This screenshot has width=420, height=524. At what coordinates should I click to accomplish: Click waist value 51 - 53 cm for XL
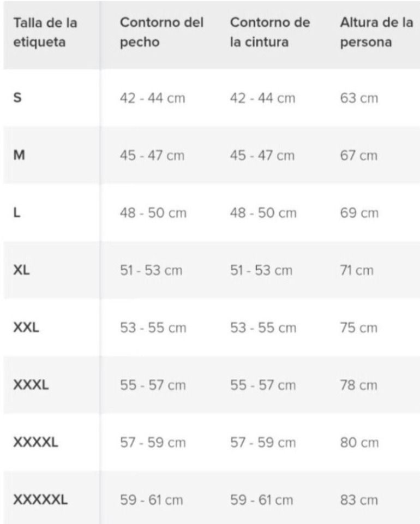[261, 270]
